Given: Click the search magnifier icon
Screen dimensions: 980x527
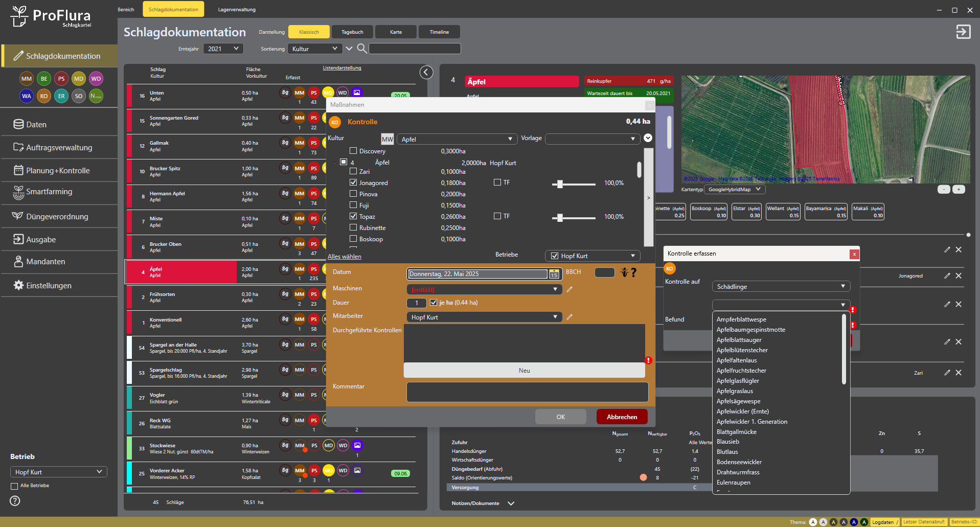Looking at the screenshot, I should coord(361,49).
